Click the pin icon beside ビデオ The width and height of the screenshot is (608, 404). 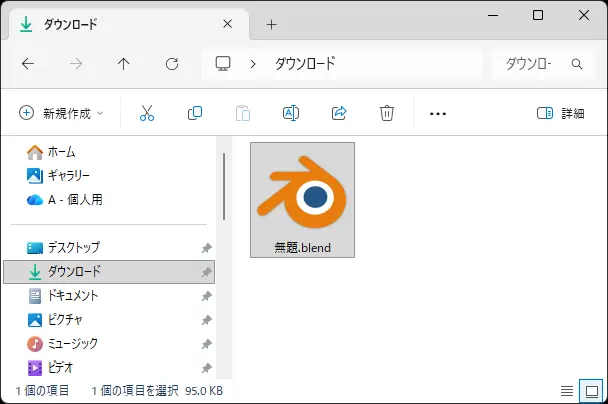click(x=206, y=368)
